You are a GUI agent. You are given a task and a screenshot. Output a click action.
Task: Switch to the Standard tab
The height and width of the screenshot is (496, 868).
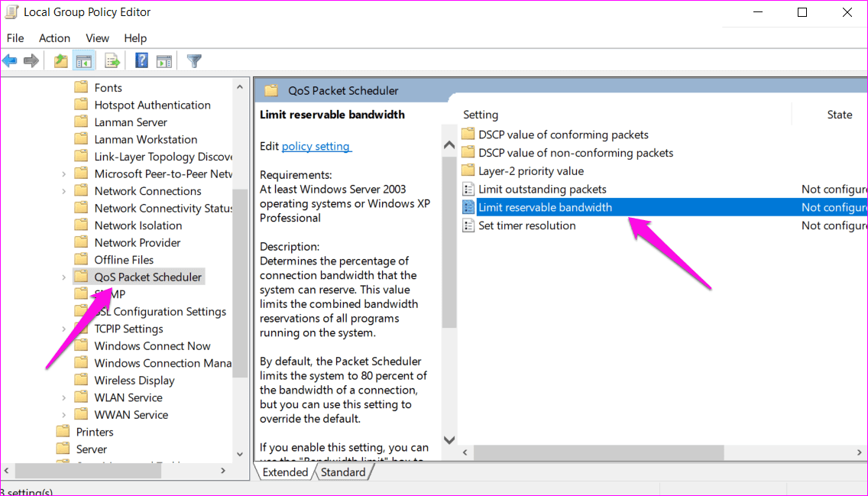[x=343, y=472]
